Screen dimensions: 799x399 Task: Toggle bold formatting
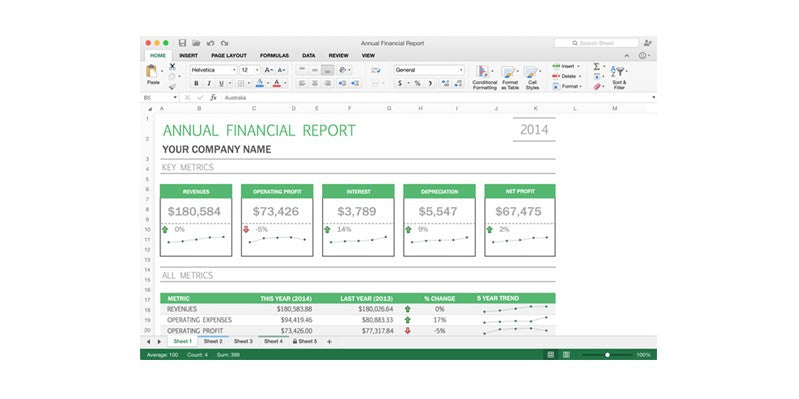[196, 84]
